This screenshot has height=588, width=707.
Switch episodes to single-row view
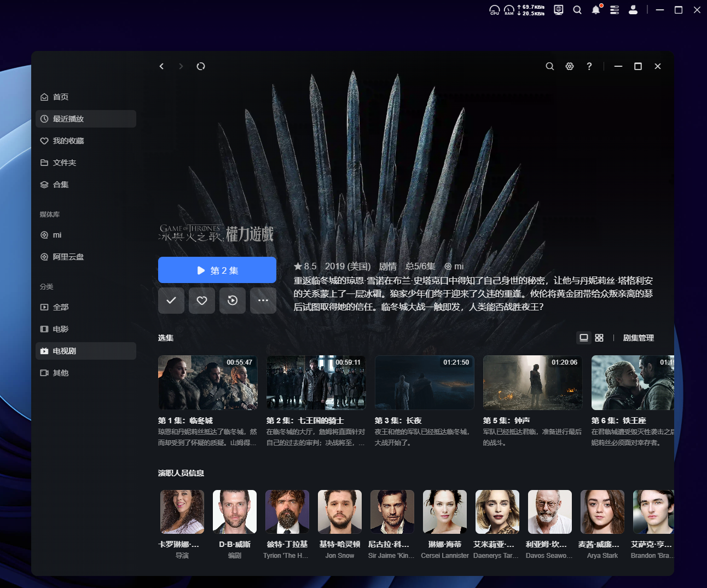(x=584, y=338)
